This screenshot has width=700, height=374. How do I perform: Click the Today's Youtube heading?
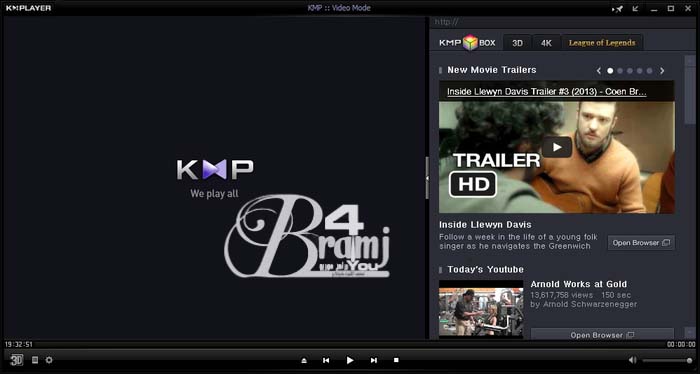(485, 270)
